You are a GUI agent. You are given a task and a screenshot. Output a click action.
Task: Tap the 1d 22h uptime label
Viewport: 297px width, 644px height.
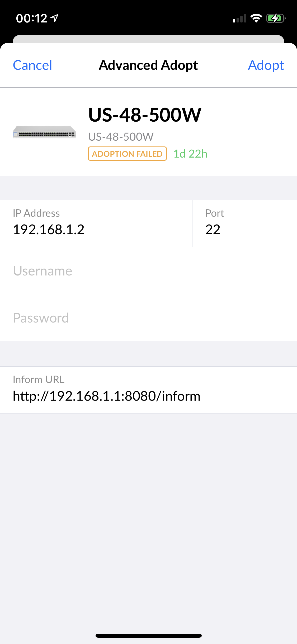(190, 154)
